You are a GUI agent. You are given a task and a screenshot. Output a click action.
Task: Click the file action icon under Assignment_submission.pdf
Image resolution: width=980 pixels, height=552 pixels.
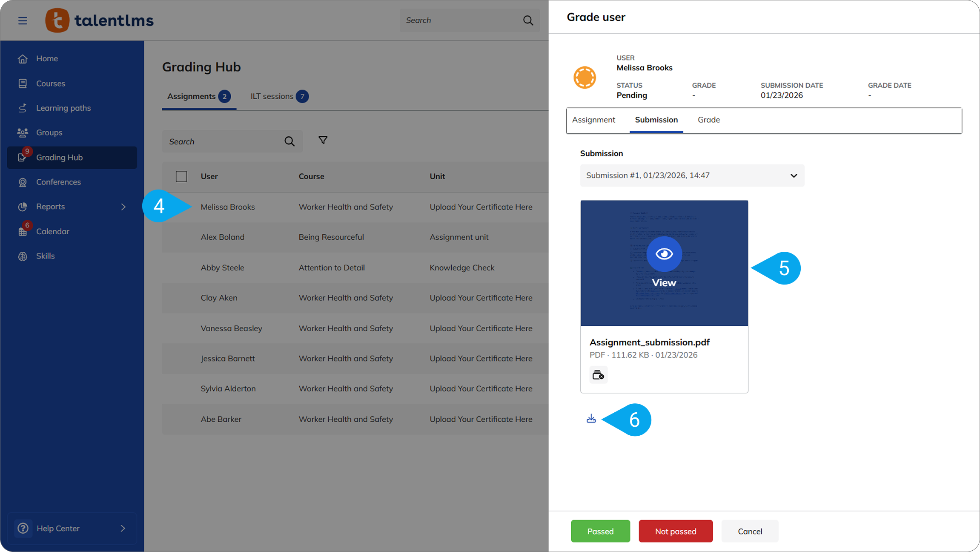point(598,375)
